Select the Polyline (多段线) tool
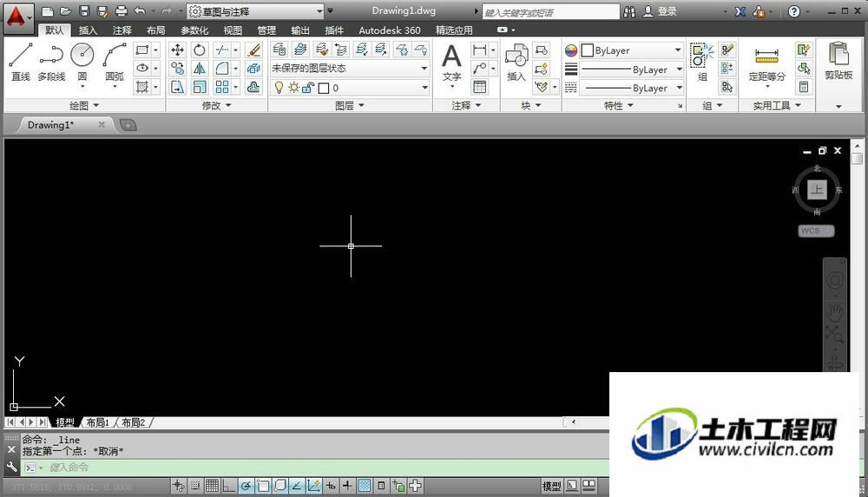Image resolution: width=868 pixels, height=497 pixels. (x=51, y=62)
